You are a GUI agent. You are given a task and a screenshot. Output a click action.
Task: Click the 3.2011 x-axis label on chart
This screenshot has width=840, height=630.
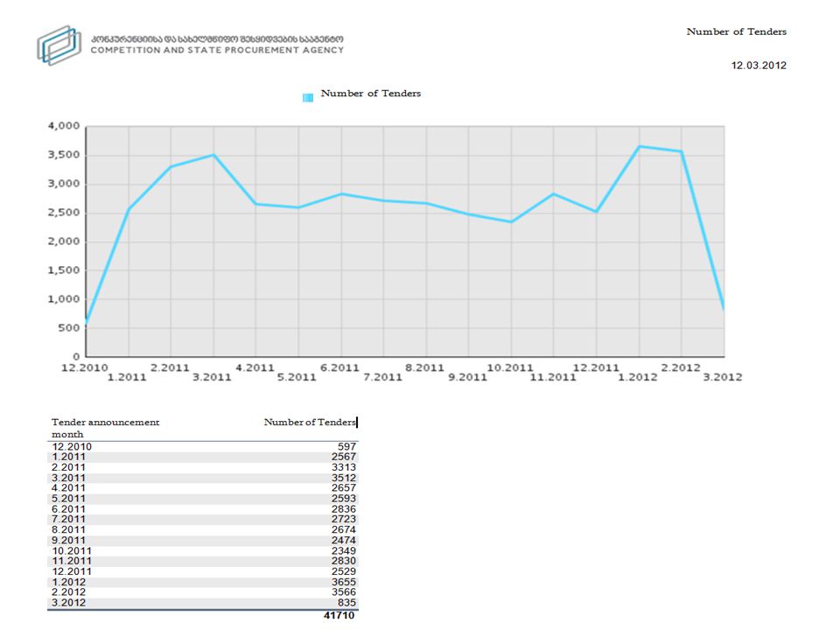pyautogui.click(x=212, y=377)
